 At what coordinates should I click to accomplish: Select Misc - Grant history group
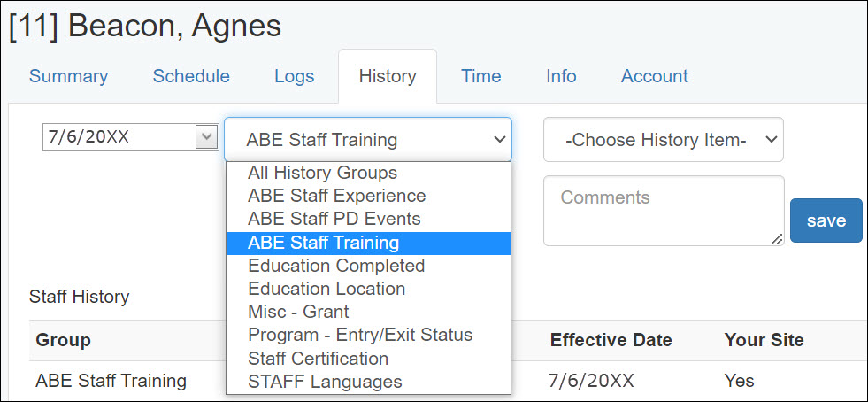coord(298,312)
